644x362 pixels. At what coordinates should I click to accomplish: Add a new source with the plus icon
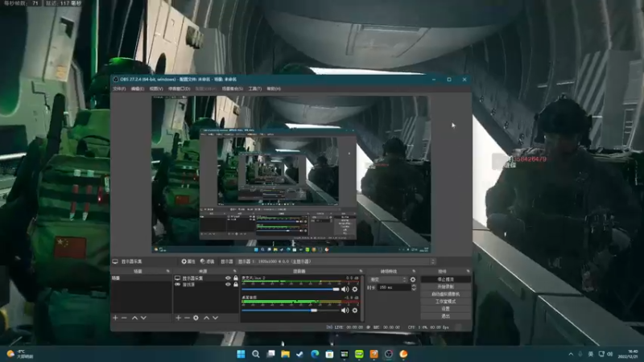178,318
